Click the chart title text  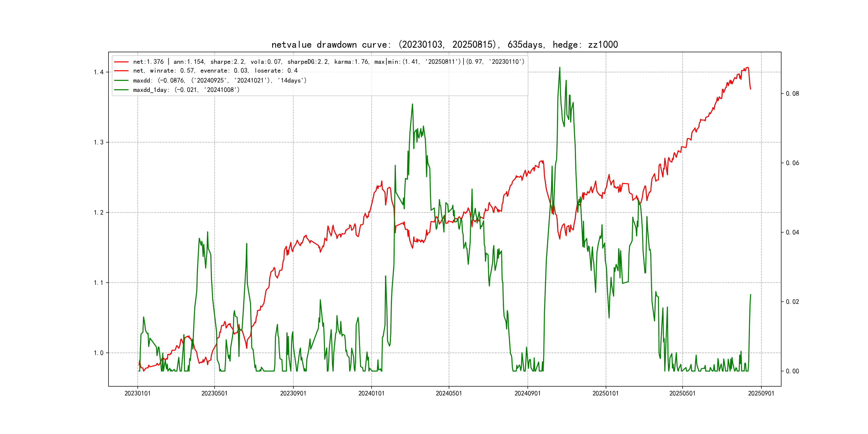tap(444, 44)
